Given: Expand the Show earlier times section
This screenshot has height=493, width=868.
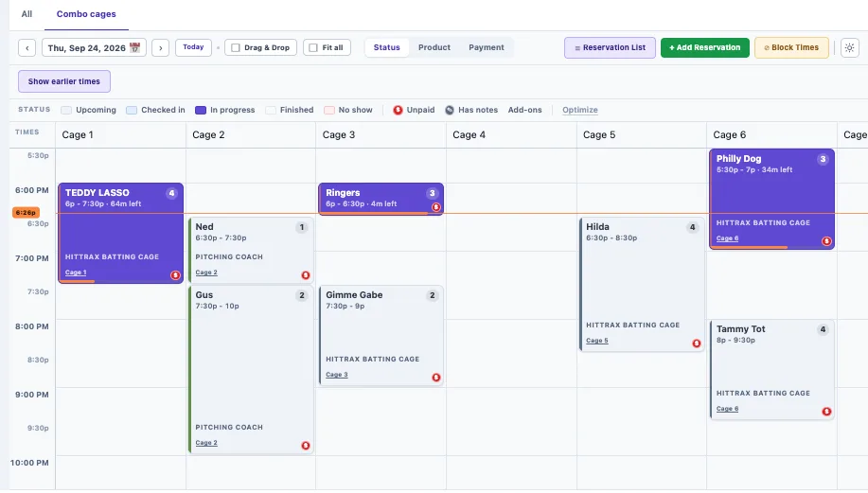Looking at the screenshot, I should click(x=64, y=81).
